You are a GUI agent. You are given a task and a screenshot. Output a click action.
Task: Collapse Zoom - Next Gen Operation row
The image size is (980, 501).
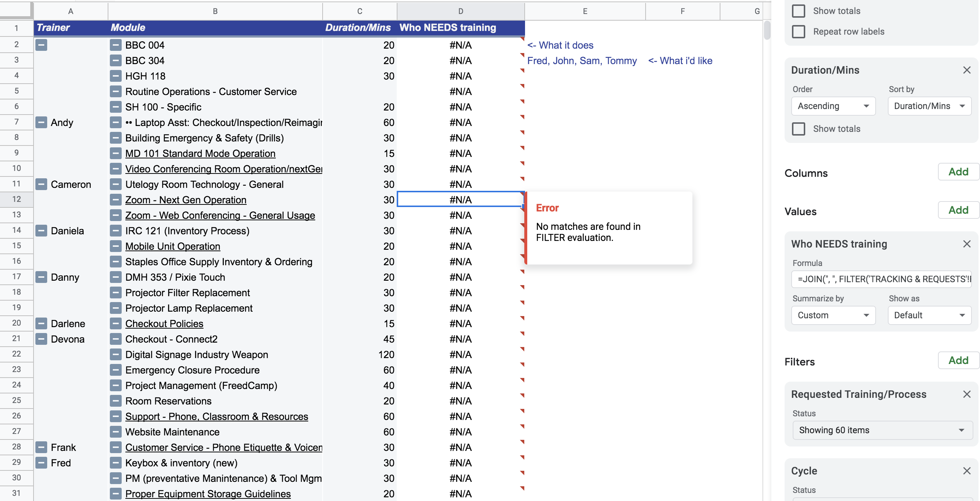click(116, 200)
